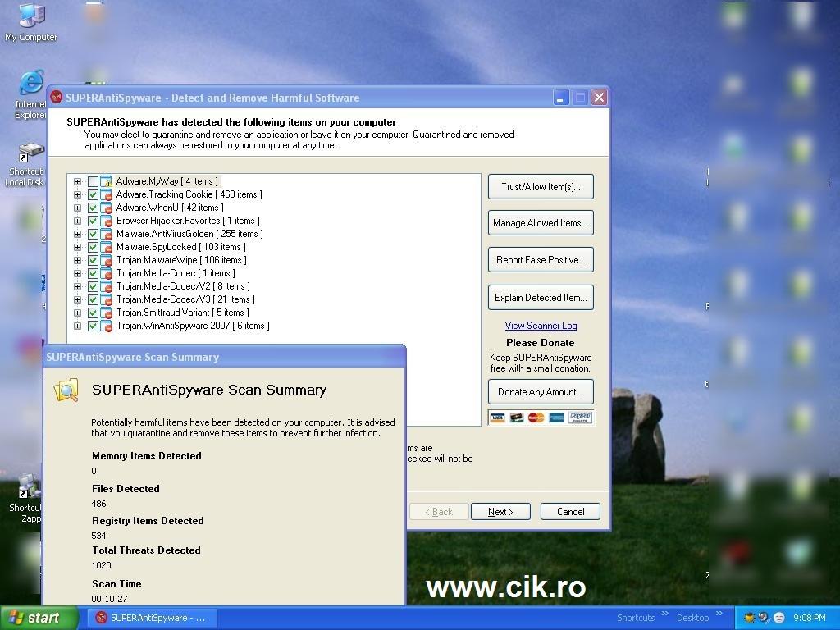
Task: Uncheck the Browser Hijacker.Favorites checkbox
Action: [93, 221]
